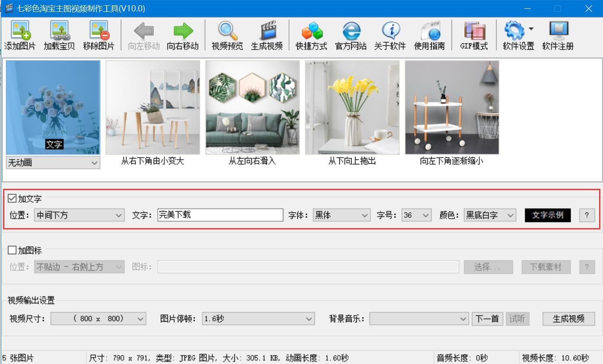Enable the 加图标 add icon checkbox
The width and height of the screenshot is (603, 364).
pyautogui.click(x=12, y=250)
